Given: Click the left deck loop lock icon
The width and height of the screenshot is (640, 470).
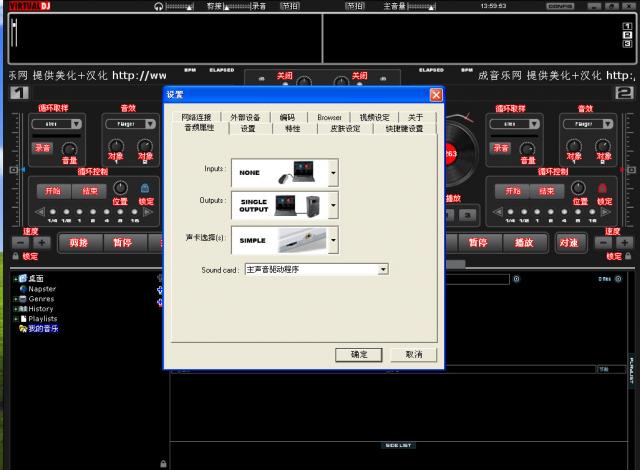Looking at the screenshot, I should pyautogui.click(x=145, y=188).
